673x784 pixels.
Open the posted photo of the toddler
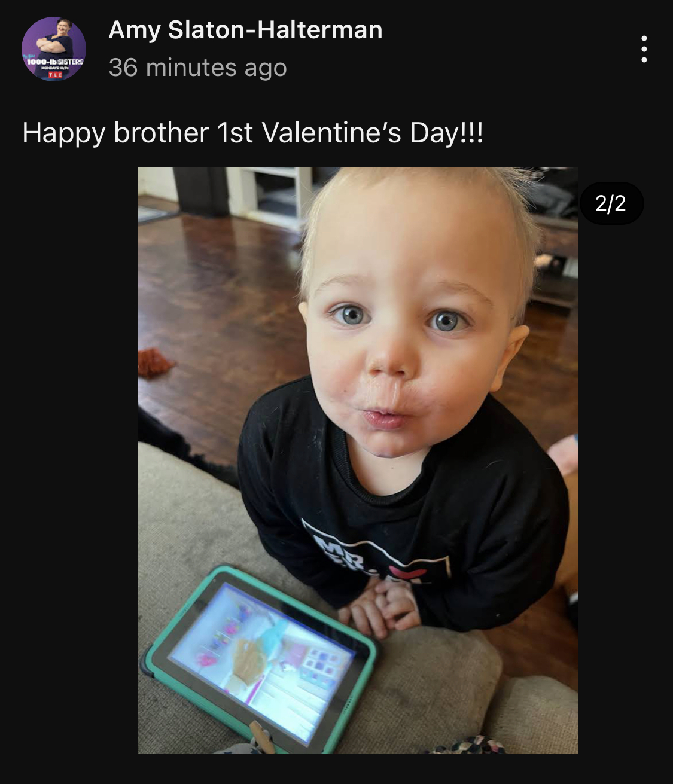[x=358, y=460]
